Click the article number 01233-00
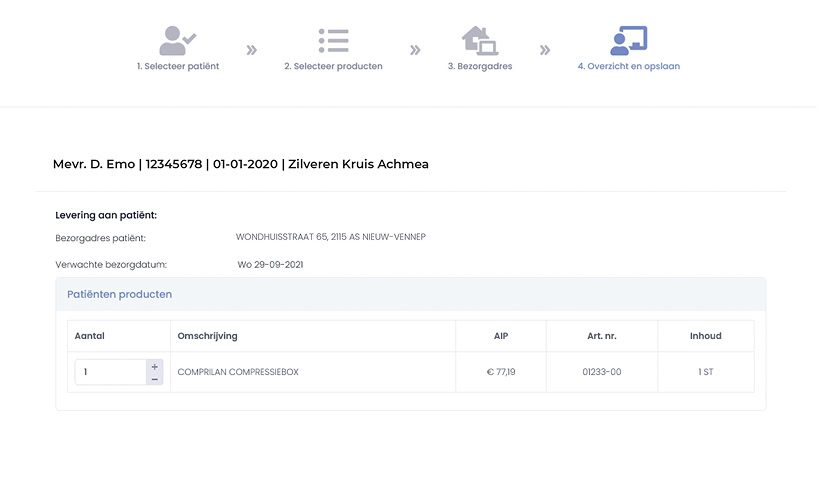821x487 pixels. [x=601, y=372]
